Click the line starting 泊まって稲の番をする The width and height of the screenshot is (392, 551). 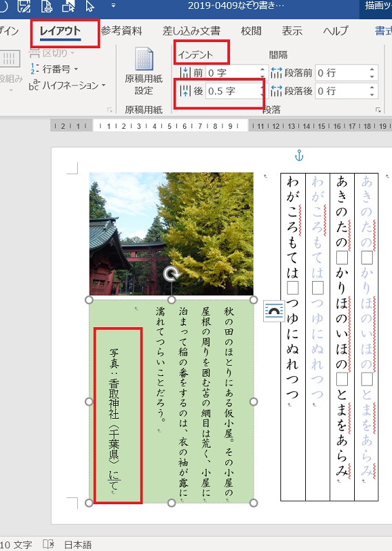pyautogui.click(x=183, y=402)
